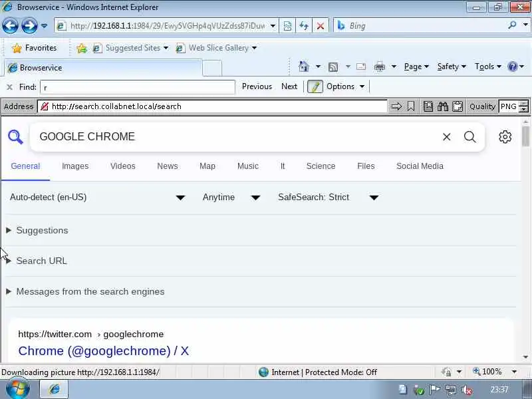Switch to the Images tab

75,166
